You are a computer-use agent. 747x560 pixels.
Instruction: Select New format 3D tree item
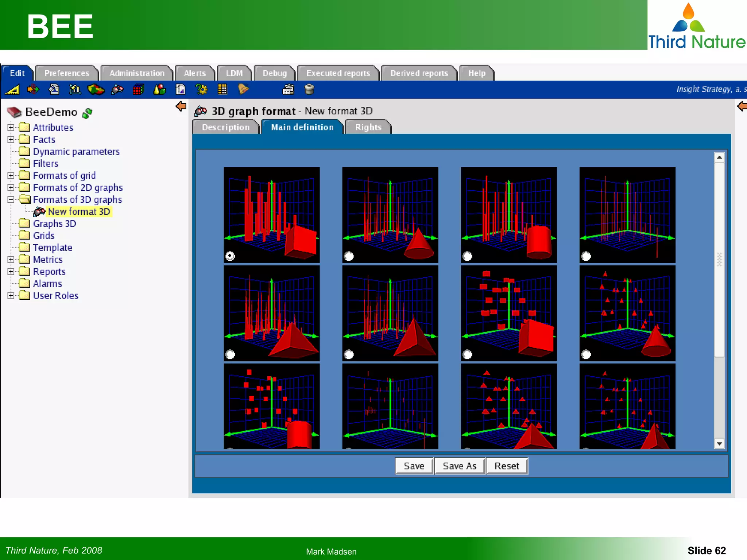[79, 212]
